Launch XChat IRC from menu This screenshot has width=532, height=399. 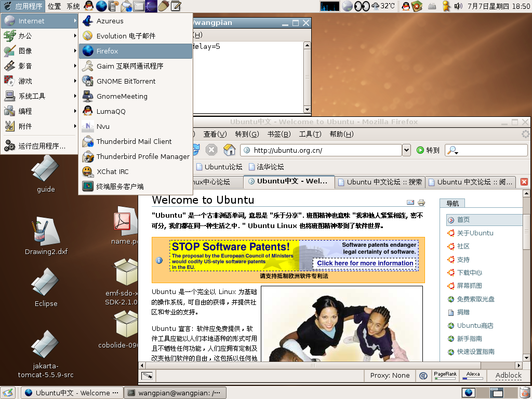(136, 171)
